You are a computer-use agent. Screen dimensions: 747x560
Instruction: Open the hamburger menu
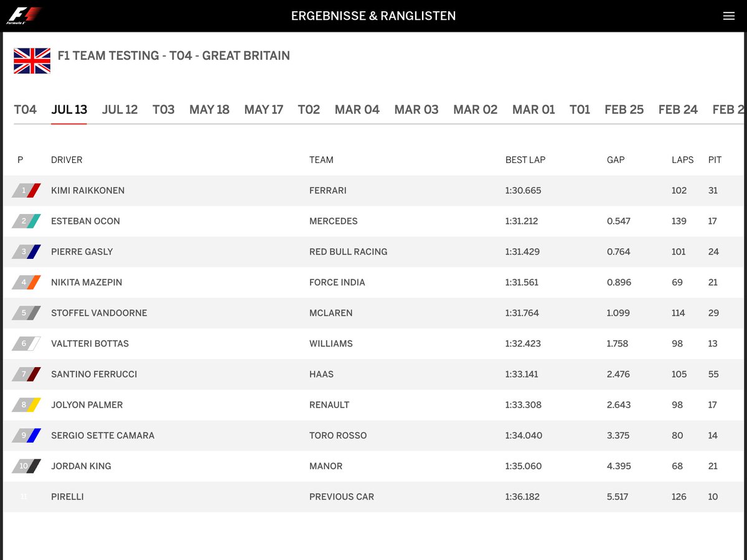tap(729, 16)
